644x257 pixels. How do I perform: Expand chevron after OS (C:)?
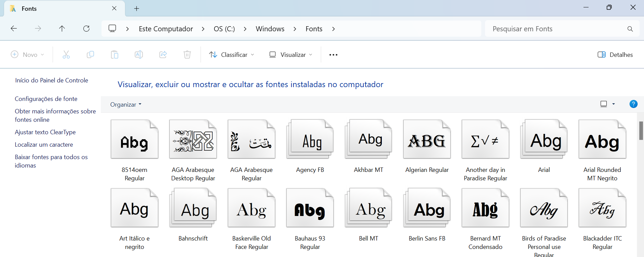click(x=245, y=29)
